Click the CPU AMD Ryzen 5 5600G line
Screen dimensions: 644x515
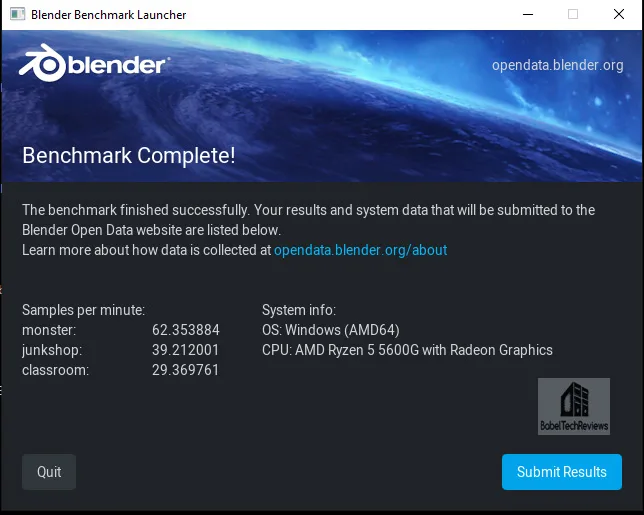tap(407, 350)
